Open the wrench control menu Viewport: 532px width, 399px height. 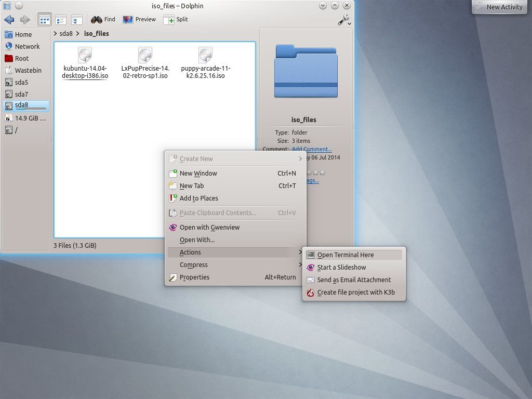[x=344, y=20]
